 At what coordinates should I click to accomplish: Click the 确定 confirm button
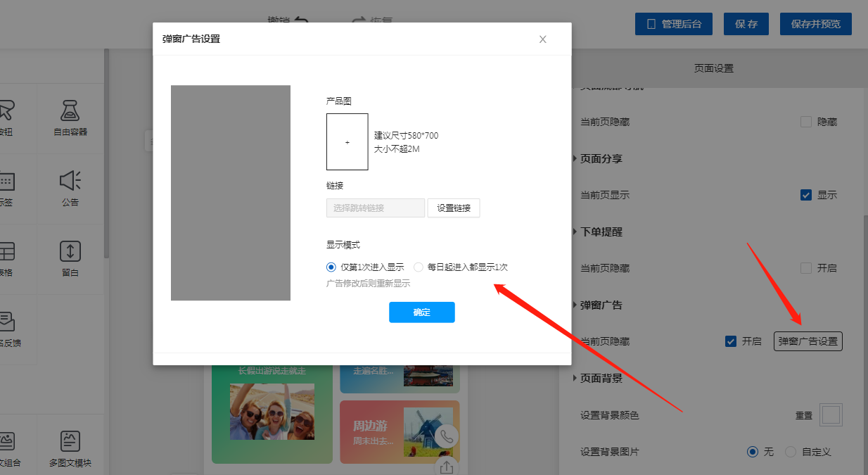coord(421,312)
